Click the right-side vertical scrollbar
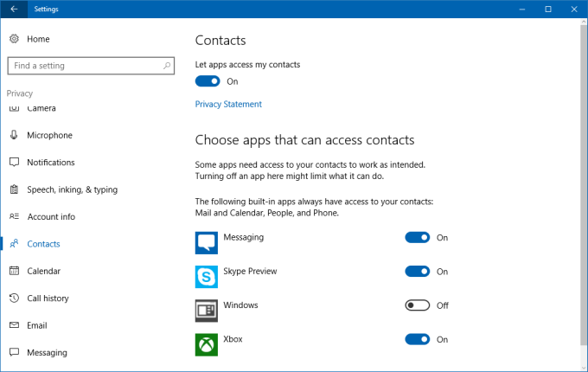The width and height of the screenshot is (588, 372). click(x=583, y=173)
